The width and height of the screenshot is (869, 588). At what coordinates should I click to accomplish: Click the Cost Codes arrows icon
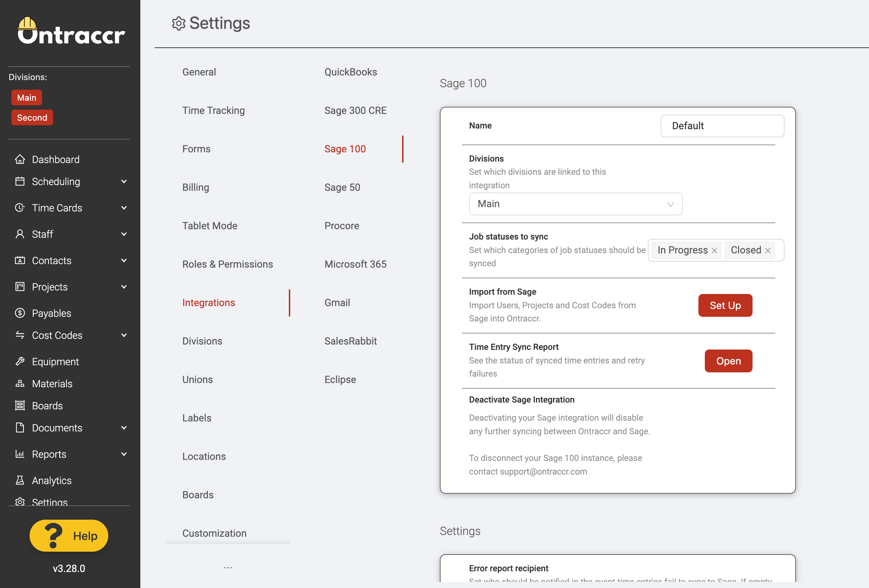coord(20,335)
